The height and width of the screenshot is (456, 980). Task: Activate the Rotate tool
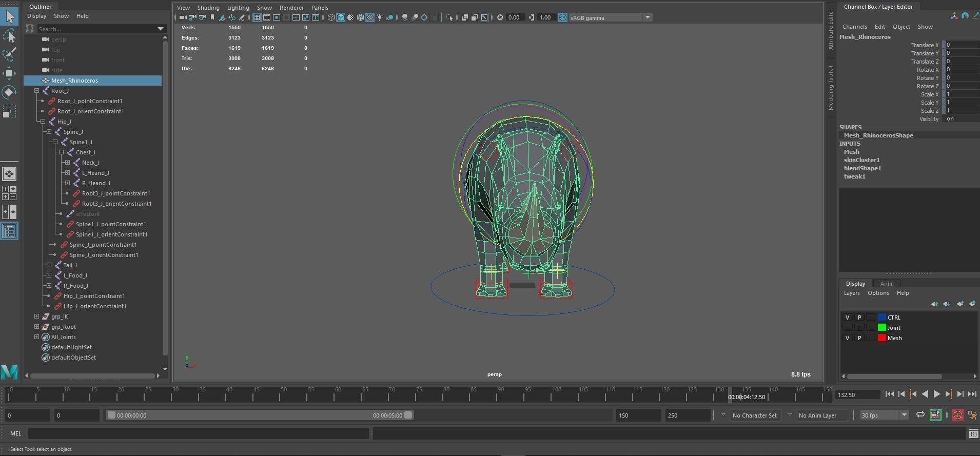(x=9, y=92)
